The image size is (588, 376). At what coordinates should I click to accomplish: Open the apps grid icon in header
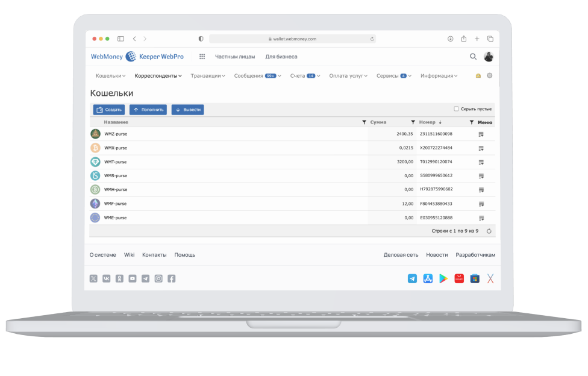(x=202, y=57)
